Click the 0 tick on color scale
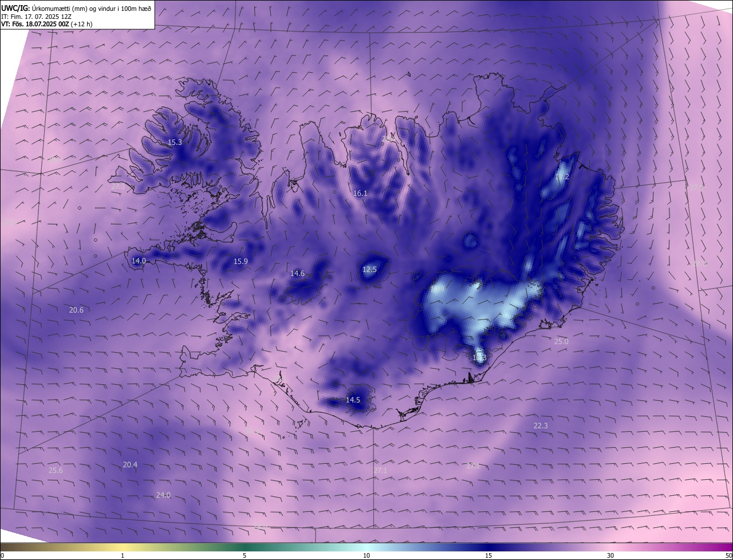 coord(2,555)
